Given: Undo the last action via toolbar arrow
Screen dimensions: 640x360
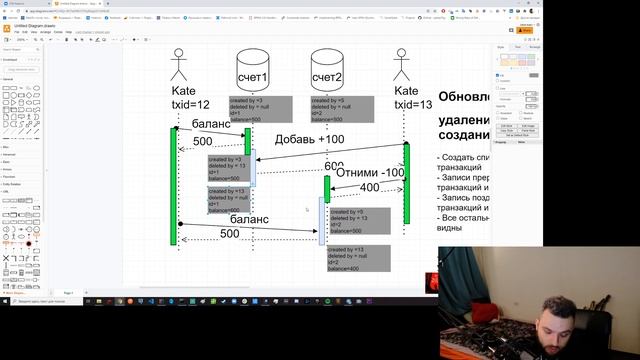Looking at the screenshot, I should (51, 40).
